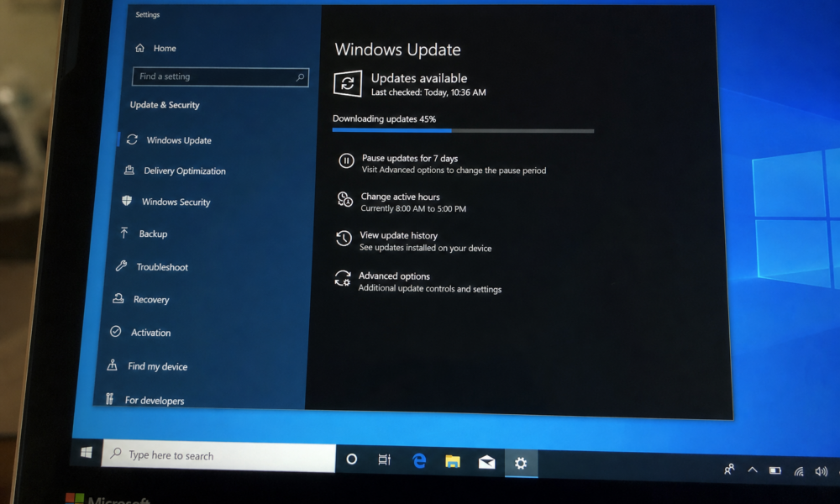840x504 pixels.
Task: Open Windows Security page
Action: 176,202
